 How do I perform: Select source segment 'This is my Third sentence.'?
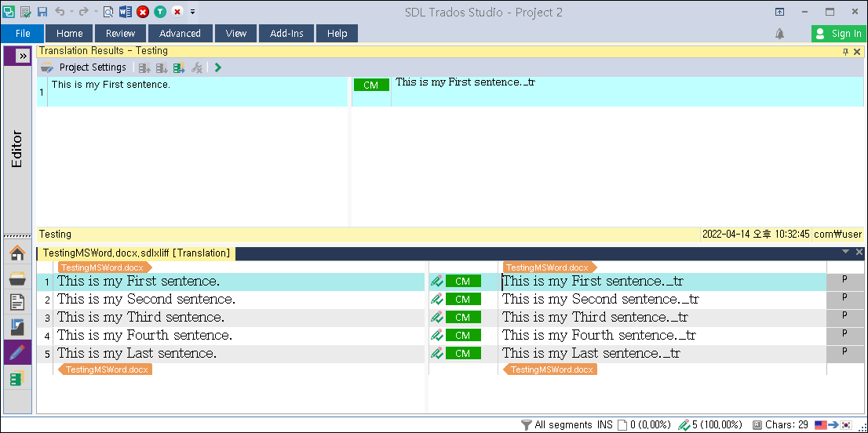141,318
